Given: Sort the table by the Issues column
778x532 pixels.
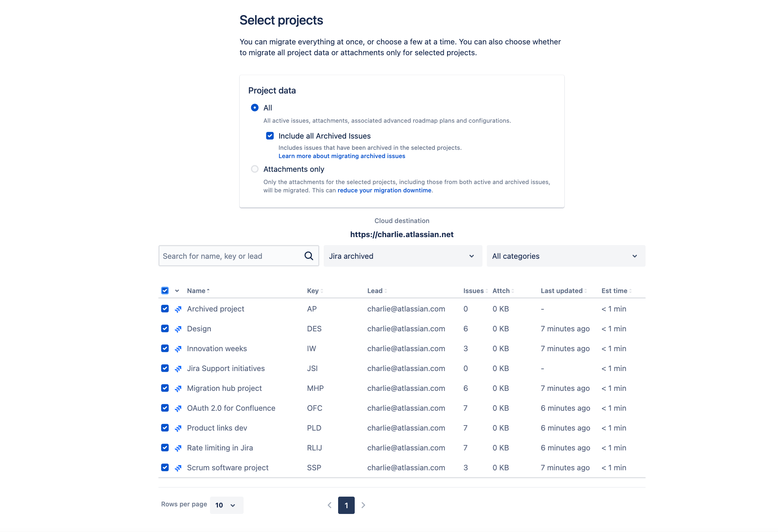Looking at the screenshot, I should point(473,291).
